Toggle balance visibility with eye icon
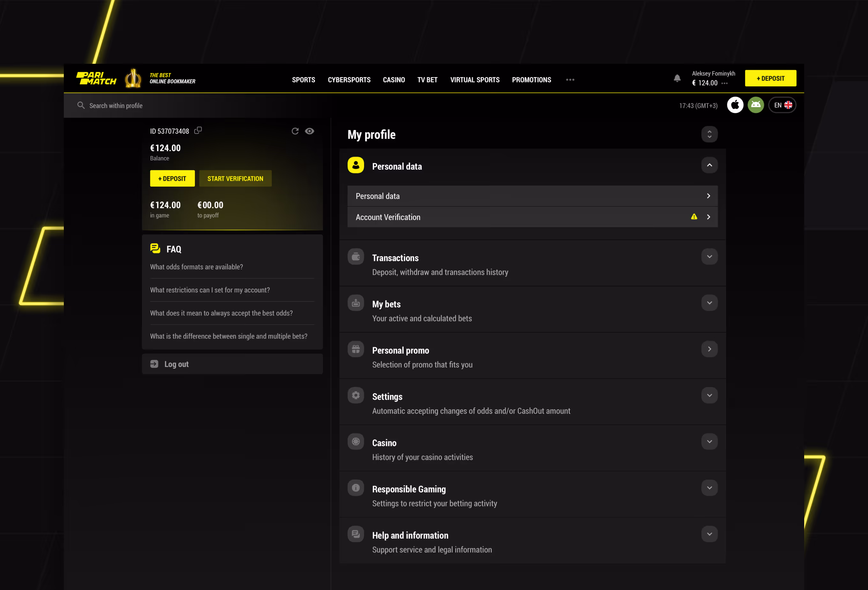 (x=309, y=131)
